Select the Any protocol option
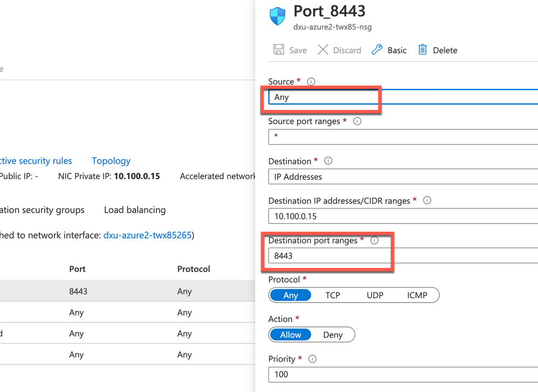This screenshot has height=392, width=538. (x=290, y=296)
